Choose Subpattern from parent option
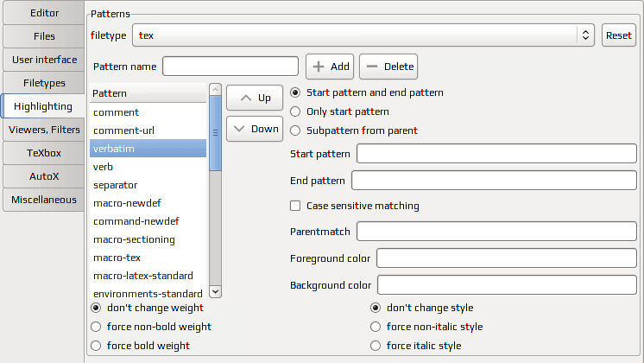The width and height of the screenshot is (644, 363). (354, 131)
